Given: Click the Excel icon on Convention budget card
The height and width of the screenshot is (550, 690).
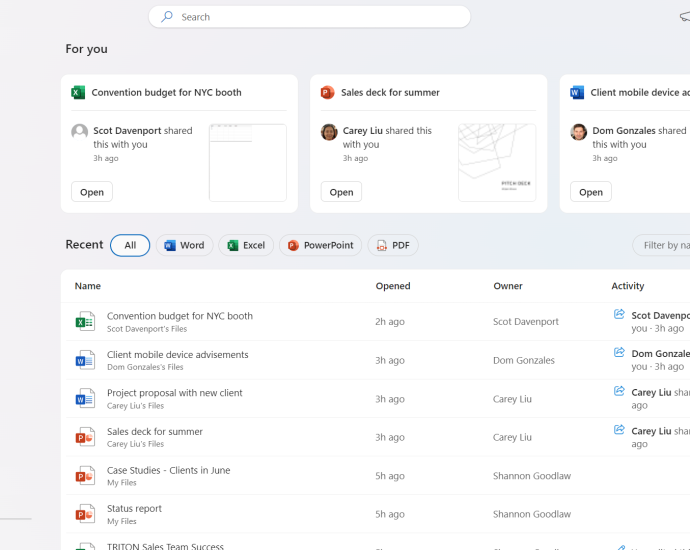Looking at the screenshot, I should pos(78,92).
